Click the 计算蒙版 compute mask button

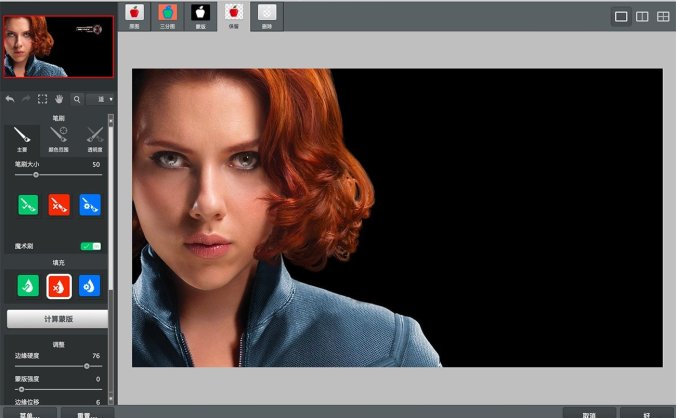(58, 319)
